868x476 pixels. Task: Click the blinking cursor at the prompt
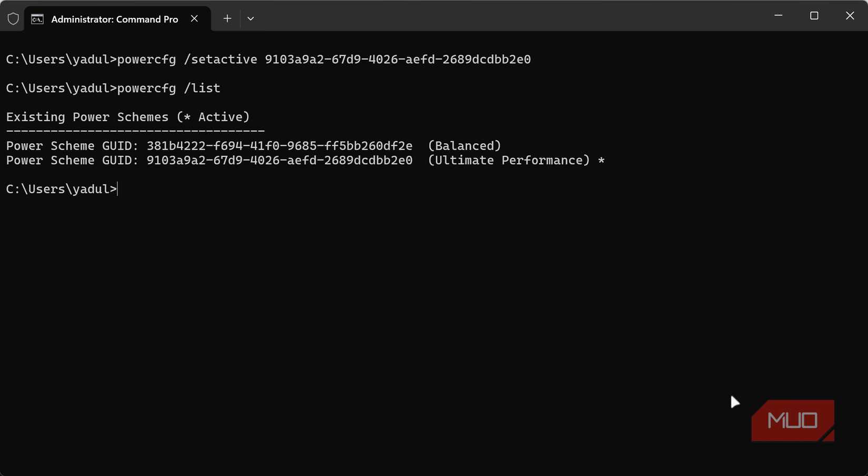pos(117,189)
